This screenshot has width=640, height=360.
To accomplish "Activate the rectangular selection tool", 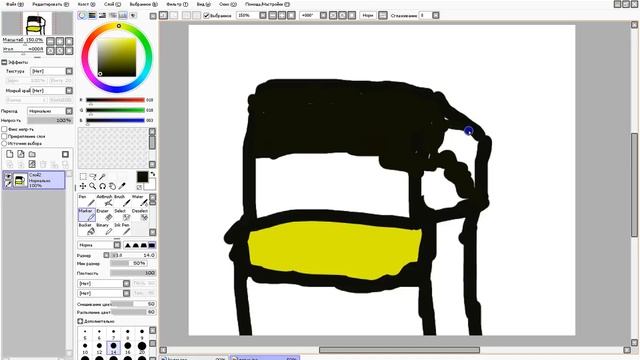I will pyautogui.click(x=83, y=176).
